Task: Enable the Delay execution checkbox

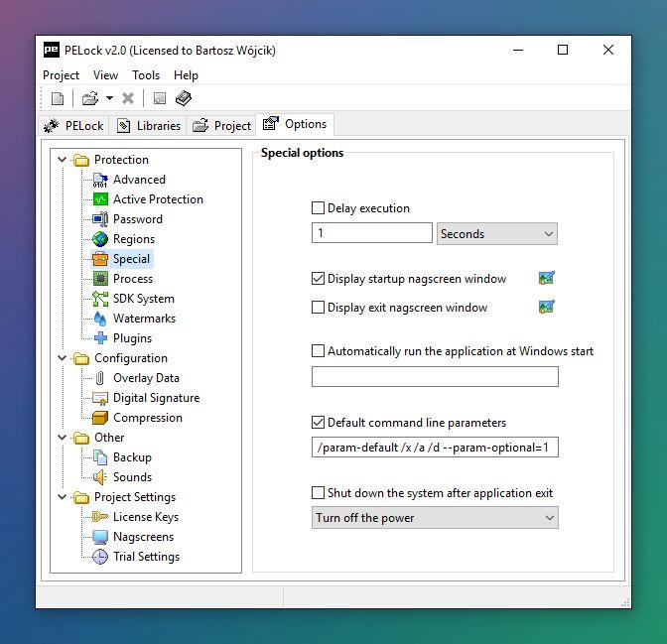Action: pos(318,208)
